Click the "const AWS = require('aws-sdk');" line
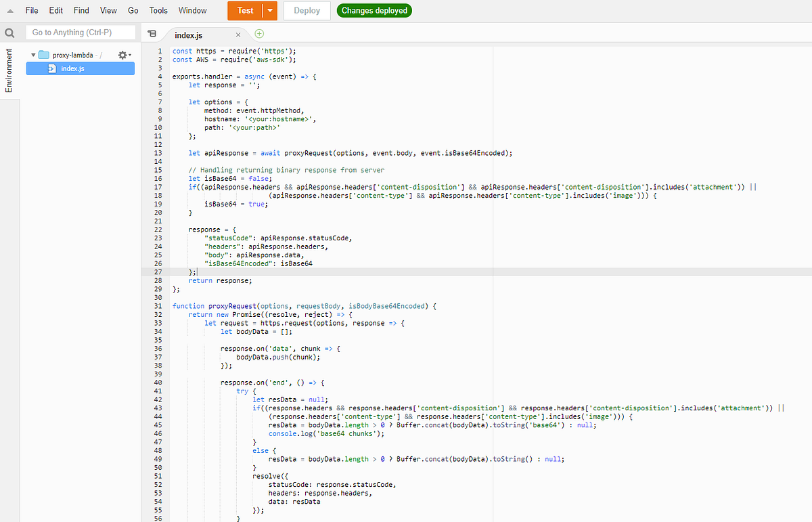 [234, 60]
